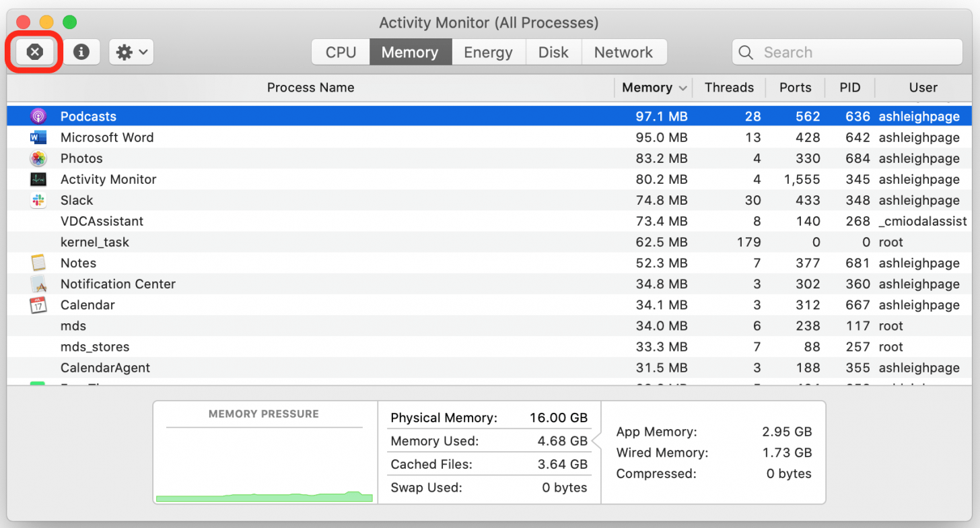Click the Podcasts app icon
Image resolution: width=980 pixels, height=528 pixels.
(x=38, y=117)
